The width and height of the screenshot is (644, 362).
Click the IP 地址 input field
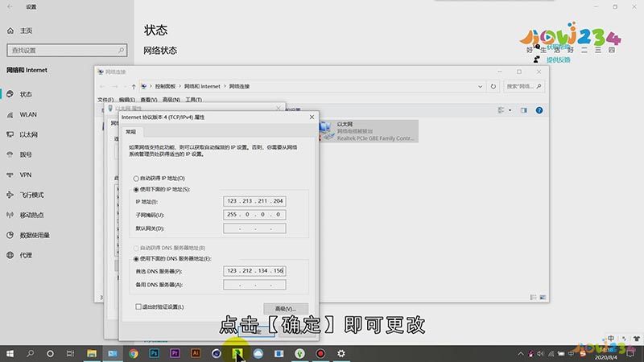click(x=254, y=201)
